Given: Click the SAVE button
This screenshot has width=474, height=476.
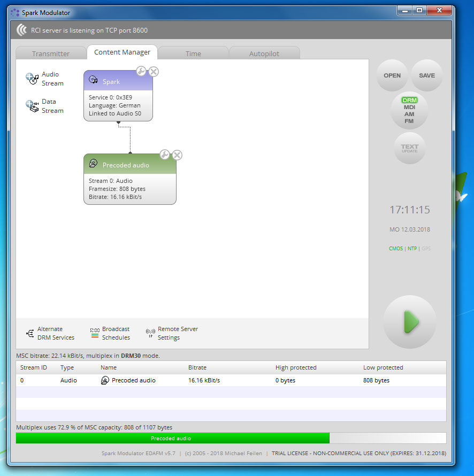Looking at the screenshot, I should pyautogui.click(x=426, y=75).
